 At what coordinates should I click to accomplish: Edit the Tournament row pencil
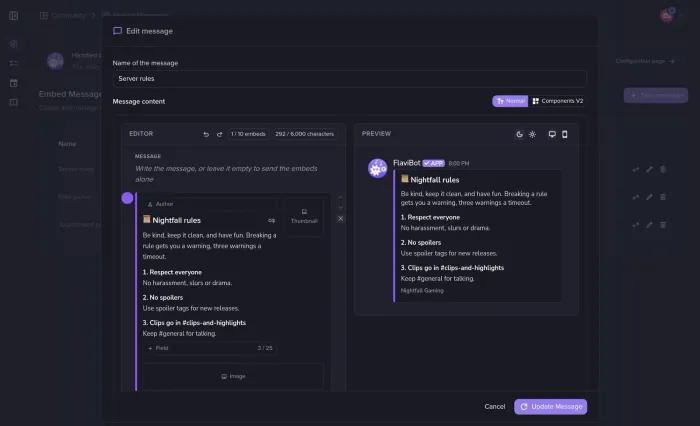tap(649, 225)
